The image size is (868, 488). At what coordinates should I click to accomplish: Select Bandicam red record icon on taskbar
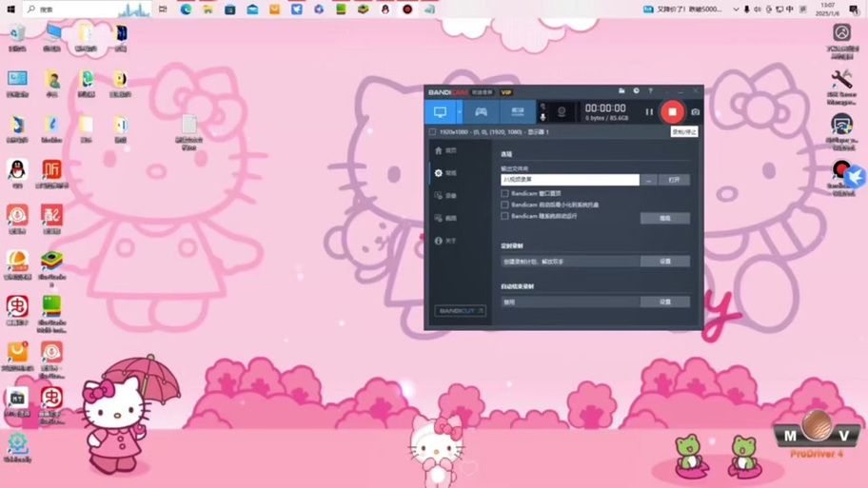(x=407, y=9)
